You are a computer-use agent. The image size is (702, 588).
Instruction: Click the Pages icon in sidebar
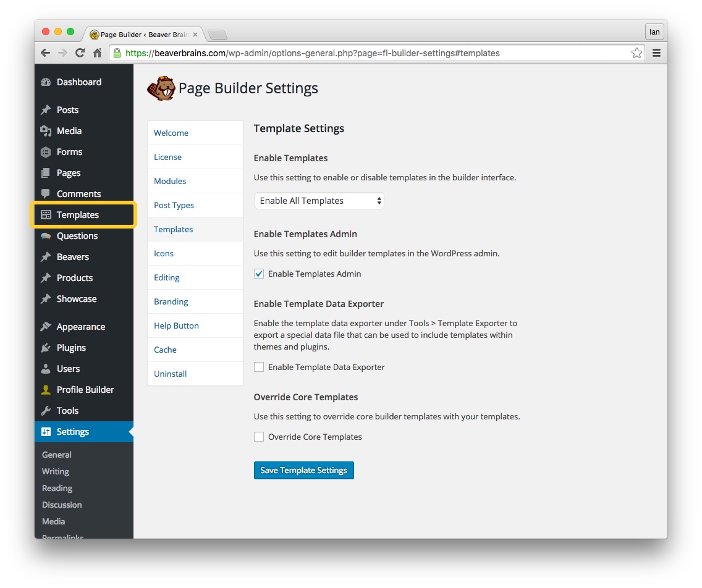[46, 173]
